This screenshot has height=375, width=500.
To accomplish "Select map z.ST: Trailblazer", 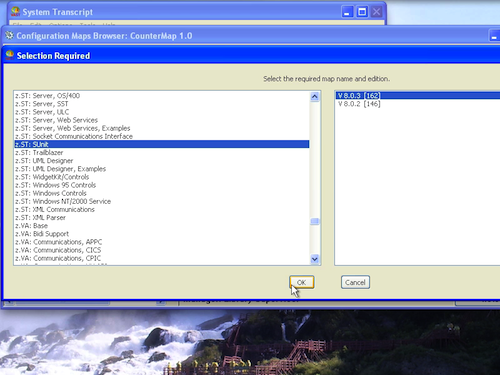I will [162, 153].
